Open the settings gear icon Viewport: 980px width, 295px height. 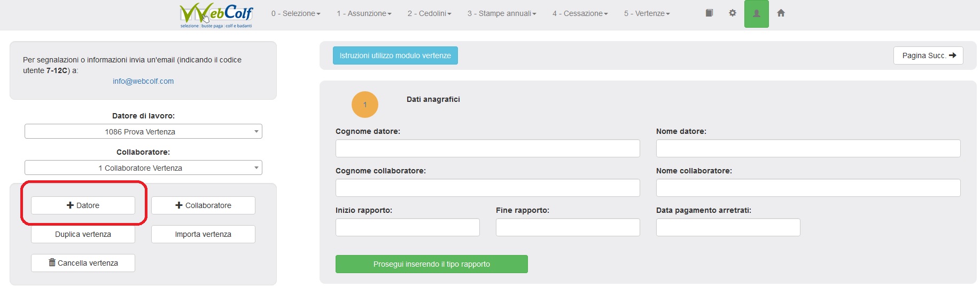733,13
